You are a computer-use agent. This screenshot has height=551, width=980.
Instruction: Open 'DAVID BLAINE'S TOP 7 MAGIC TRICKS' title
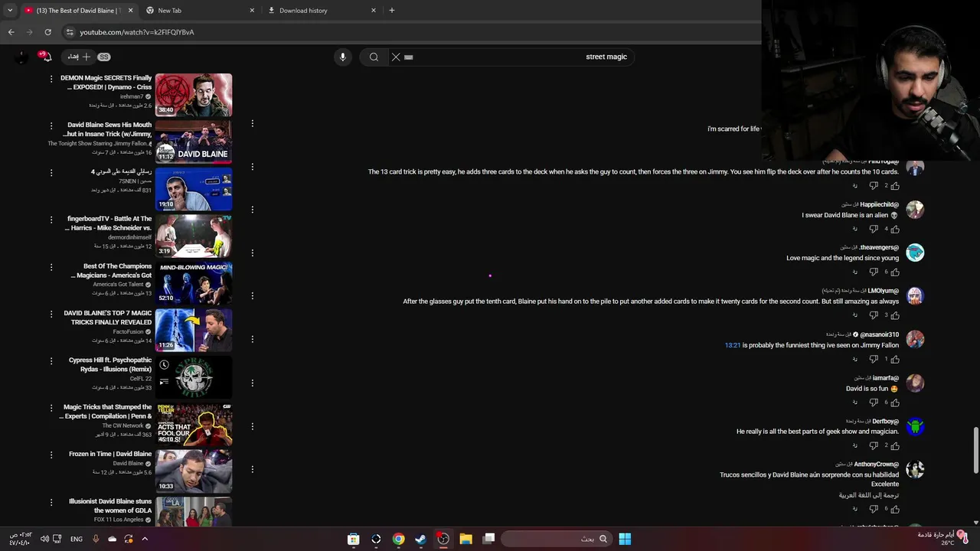click(108, 318)
